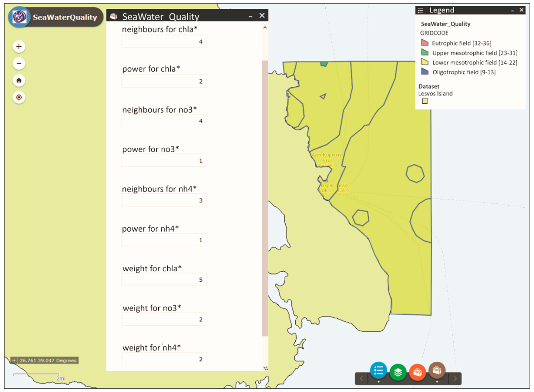Screen dimensions: 534x392
Task: Open the brown SeaWater Quality widget icon
Action: (437, 370)
